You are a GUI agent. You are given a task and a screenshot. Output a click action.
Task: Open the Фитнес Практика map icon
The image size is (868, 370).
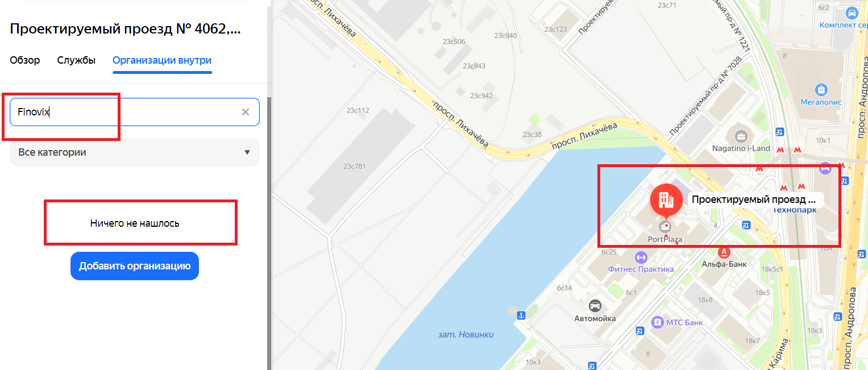pos(641,257)
